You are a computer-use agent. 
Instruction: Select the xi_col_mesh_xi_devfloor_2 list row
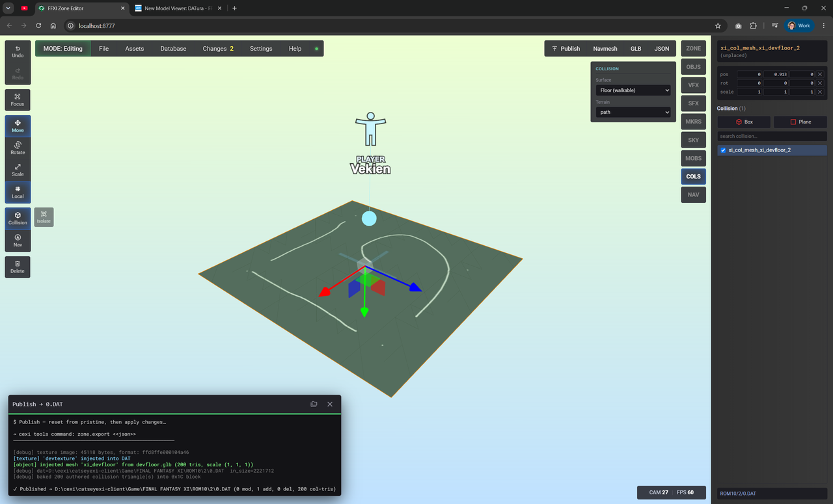772,150
